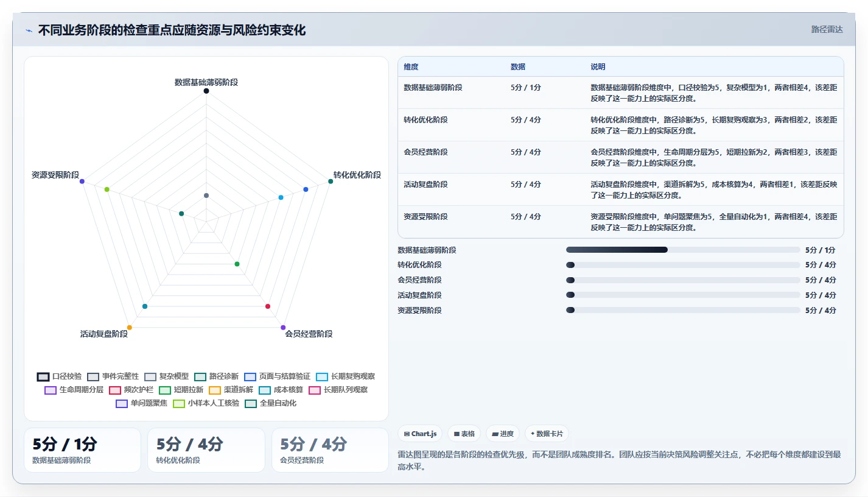Viewport: 868px width, 497px height.
Task: Click the 5分 / 1分 cell in the table
Action: click(525, 88)
